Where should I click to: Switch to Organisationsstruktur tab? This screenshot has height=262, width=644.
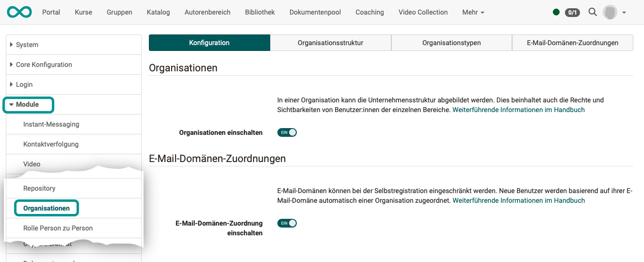click(x=331, y=43)
